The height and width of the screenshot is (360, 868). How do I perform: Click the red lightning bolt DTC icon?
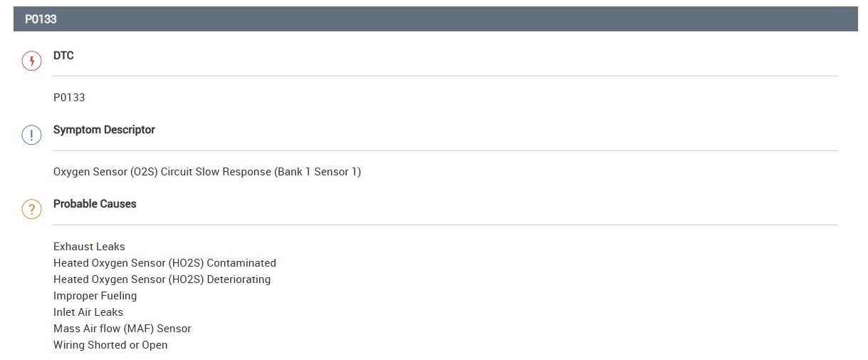point(31,61)
